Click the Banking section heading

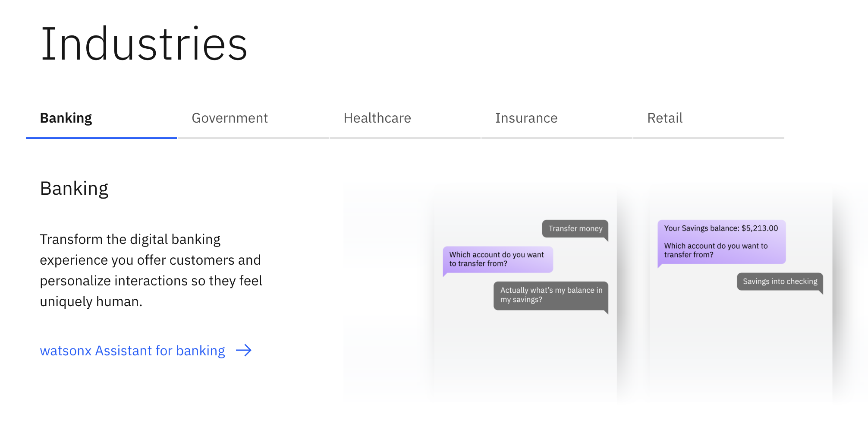tap(74, 188)
